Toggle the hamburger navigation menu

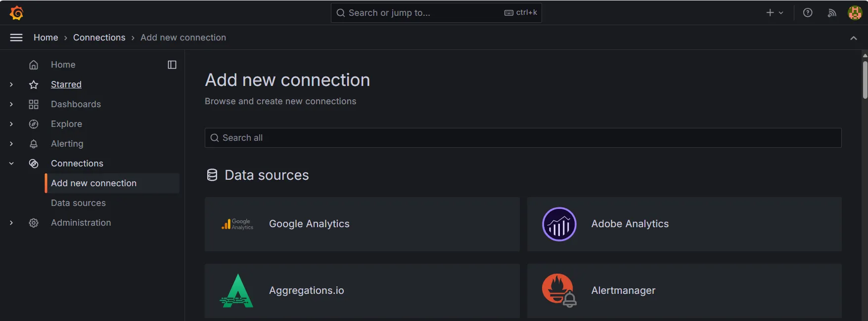click(x=16, y=38)
